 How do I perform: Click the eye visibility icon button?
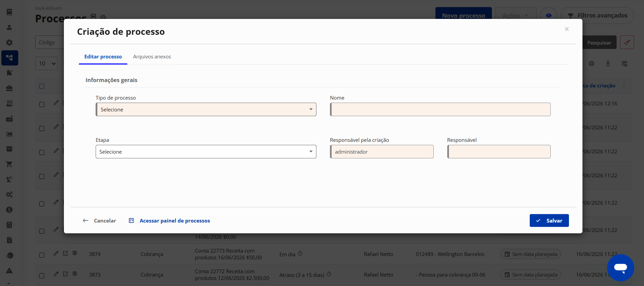click(x=548, y=16)
